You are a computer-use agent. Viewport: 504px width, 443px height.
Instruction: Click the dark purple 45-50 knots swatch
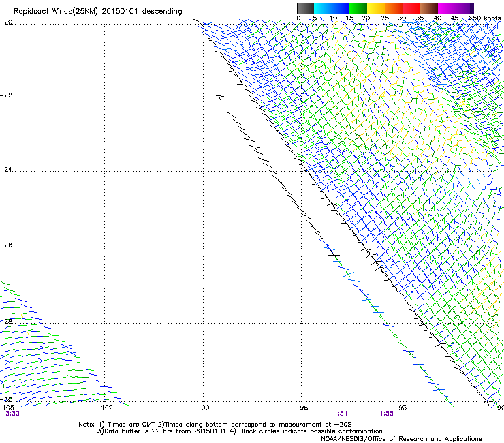(x=464, y=8)
